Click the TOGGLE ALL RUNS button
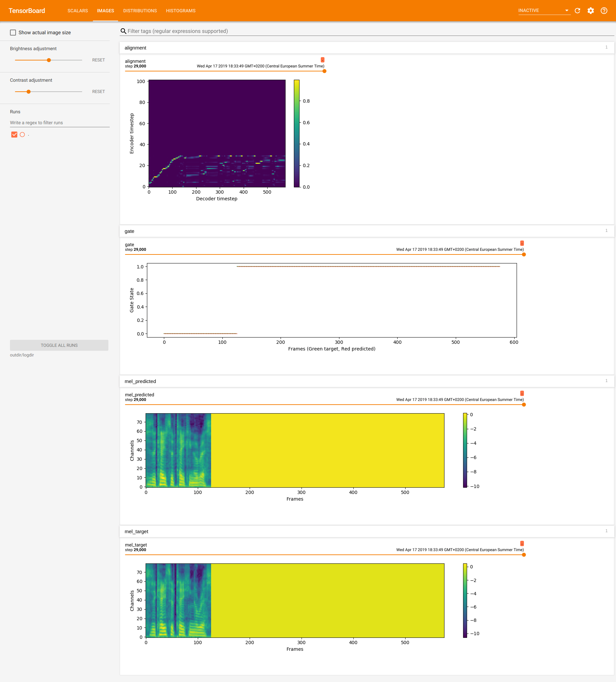This screenshot has width=616, height=682. (x=59, y=345)
